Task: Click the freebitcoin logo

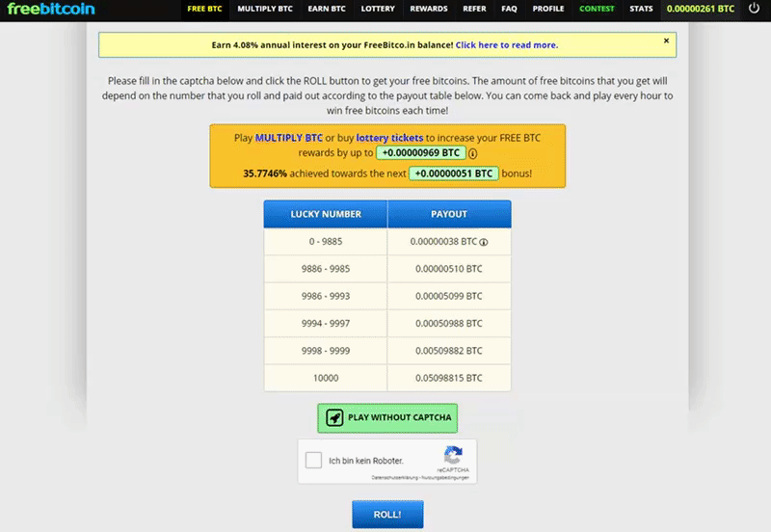Action: [x=51, y=9]
